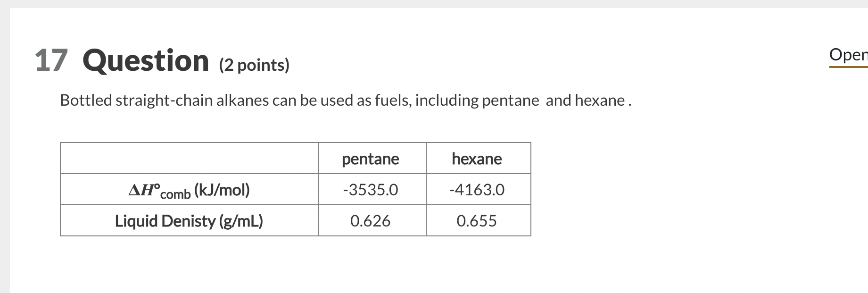868x293 pixels.
Task: Click the 0.655 hexane density cell
Action: click(x=477, y=221)
